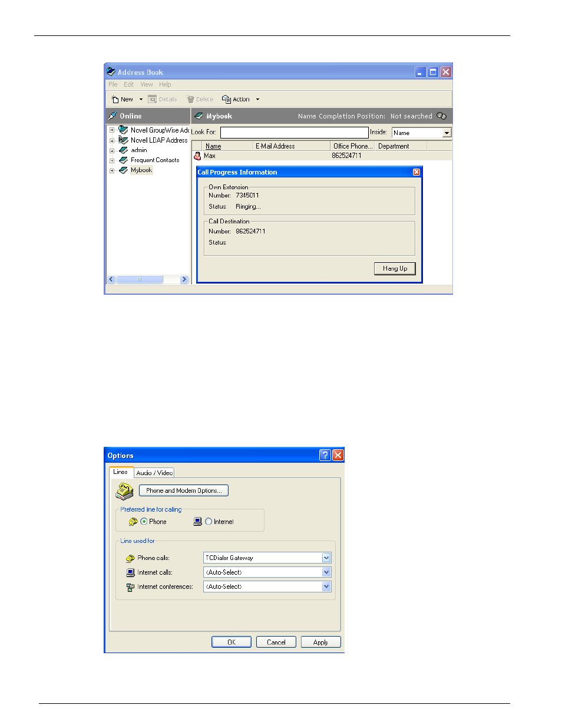Screen dimensions: 562x728
Task: Expand the Frequent Contacts tree node
Action: point(112,160)
